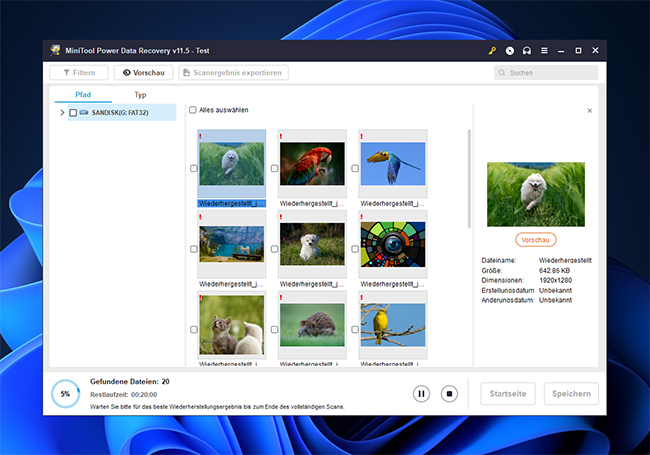Select the colorful camera lens thumbnail
Image resolution: width=650 pixels, height=455 pixels.
click(x=393, y=244)
